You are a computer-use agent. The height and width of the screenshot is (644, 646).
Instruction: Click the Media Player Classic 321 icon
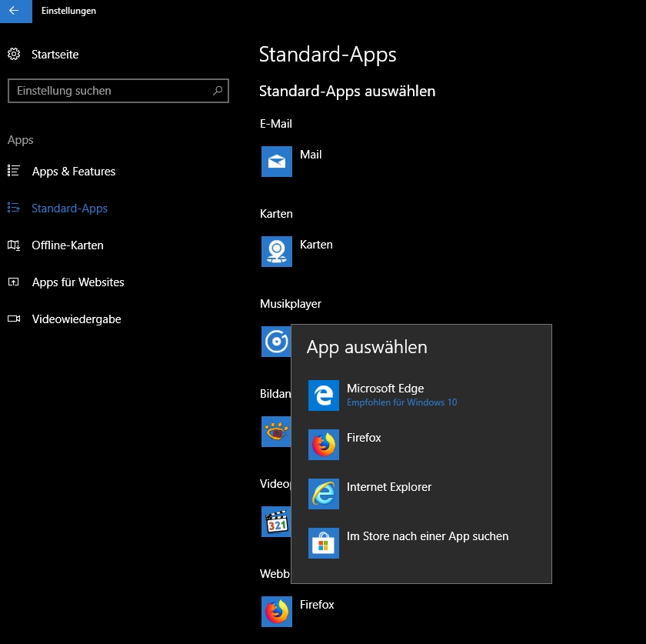[275, 522]
